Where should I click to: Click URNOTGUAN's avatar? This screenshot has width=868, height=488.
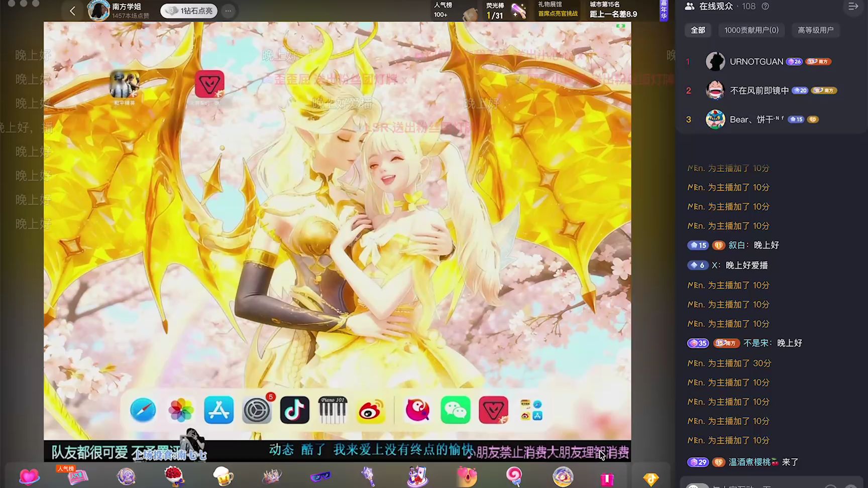(715, 62)
